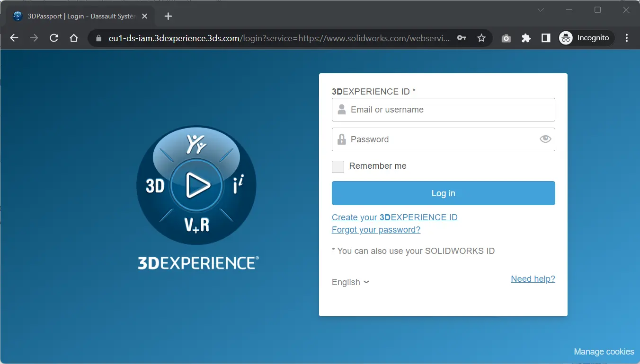
Task: Follow the Create your 3DEXPERIENCE ID link
Action: tap(394, 217)
